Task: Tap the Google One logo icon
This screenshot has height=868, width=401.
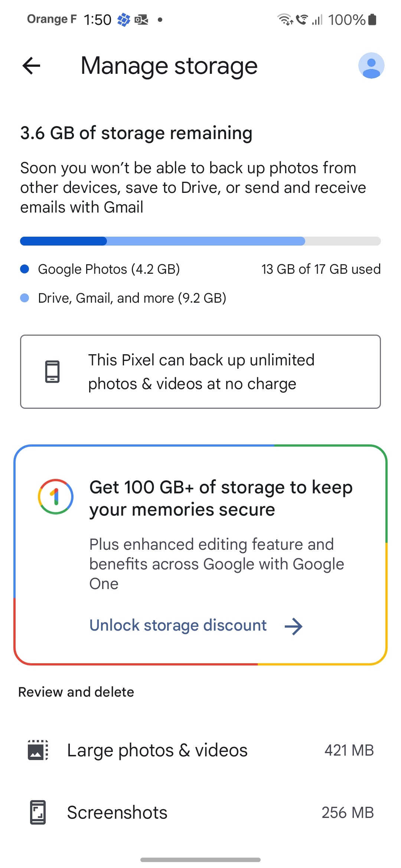Action: point(56,497)
